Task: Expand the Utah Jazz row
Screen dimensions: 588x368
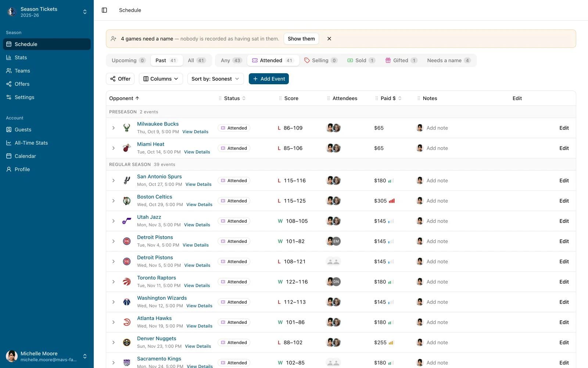Action: pyautogui.click(x=114, y=221)
